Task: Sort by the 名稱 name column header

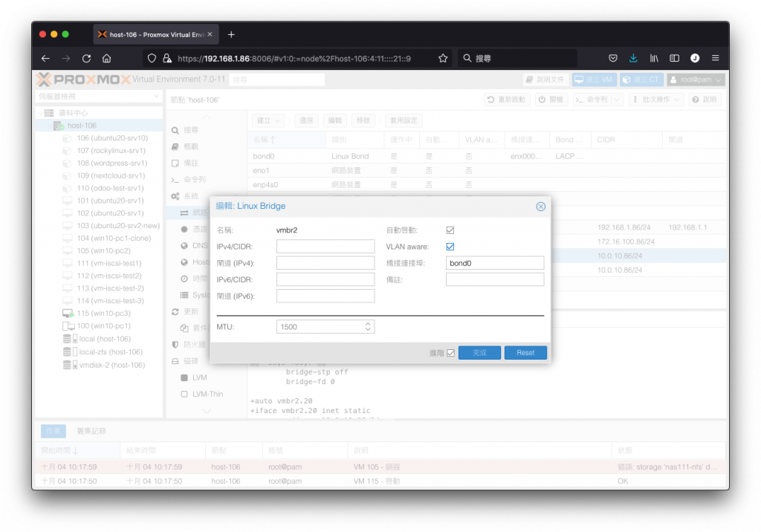Action: (x=286, y=140)
